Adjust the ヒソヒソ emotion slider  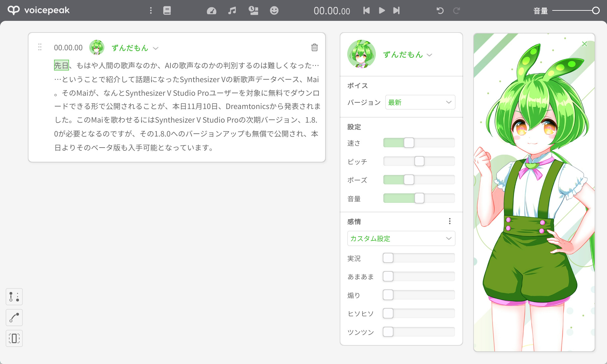(419, 313)
